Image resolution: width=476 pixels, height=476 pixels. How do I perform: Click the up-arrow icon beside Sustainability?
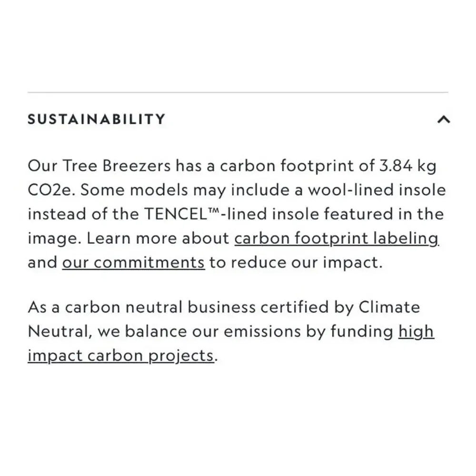tap(444, 119)
